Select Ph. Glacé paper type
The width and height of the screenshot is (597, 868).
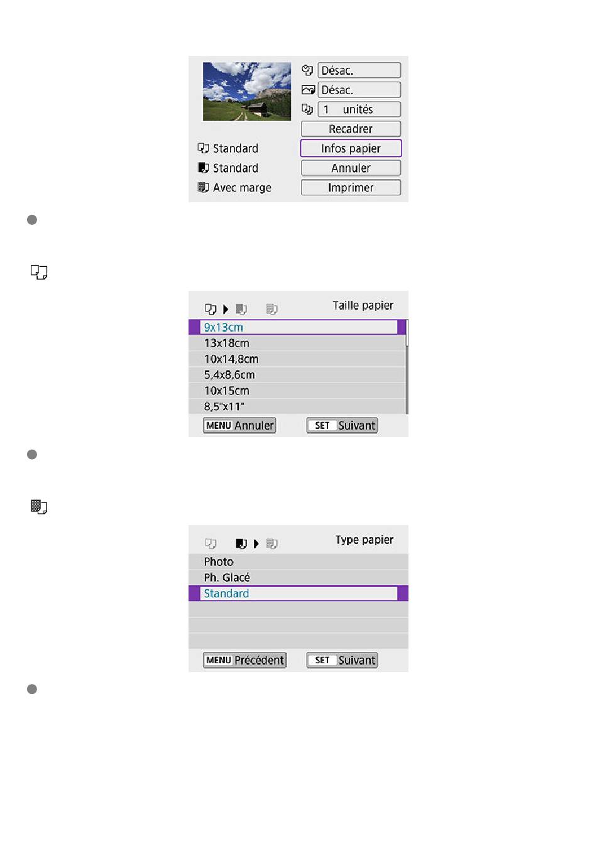(x=298, y=577)
